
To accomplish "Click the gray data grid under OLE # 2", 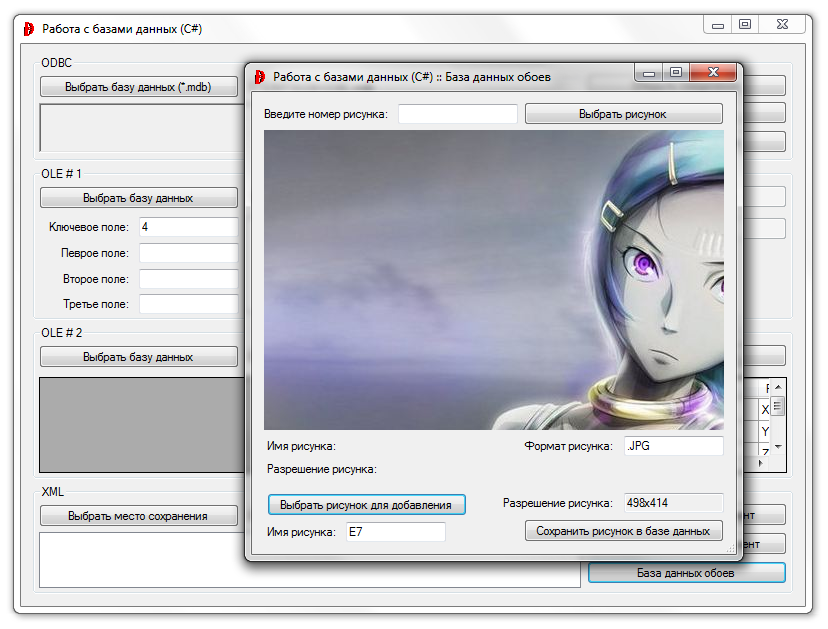I will 142,425.
